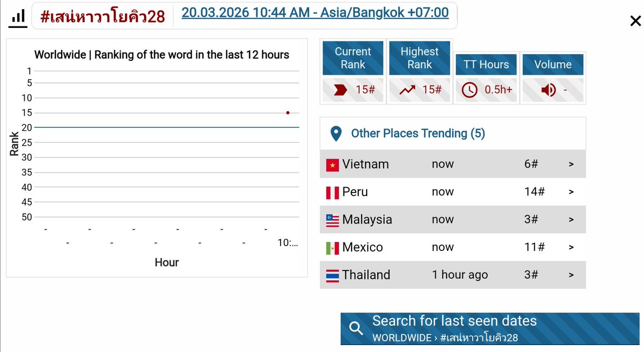The height and width of the screenshot is (352, 644).
Task: Click the 0.5h+ TT Hours value
Action: 499,90
